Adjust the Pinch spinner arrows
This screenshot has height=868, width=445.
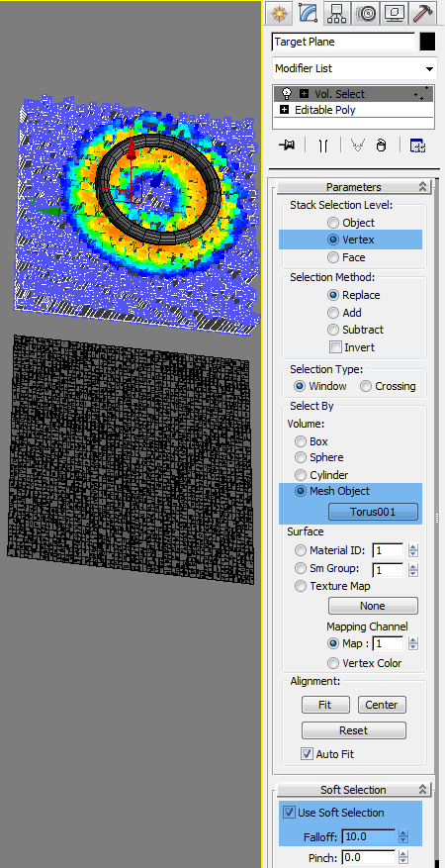pos(404,858)
